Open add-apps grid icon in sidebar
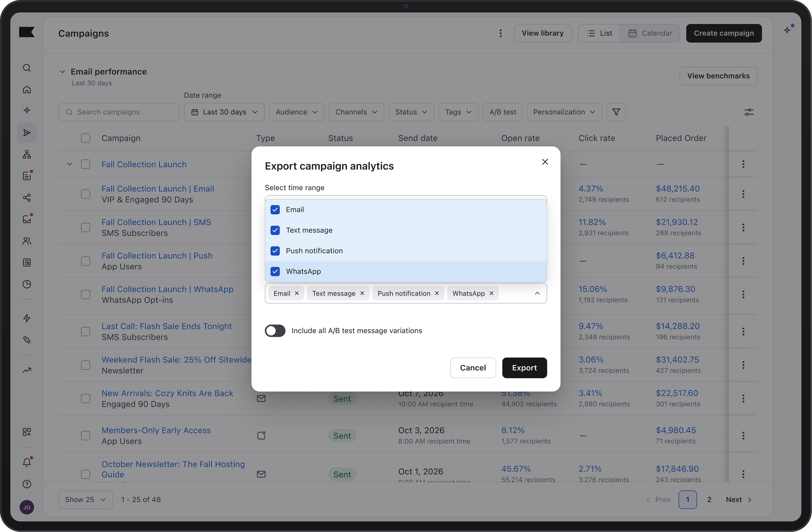Screen dimensions: 812x532 (27, 432)
